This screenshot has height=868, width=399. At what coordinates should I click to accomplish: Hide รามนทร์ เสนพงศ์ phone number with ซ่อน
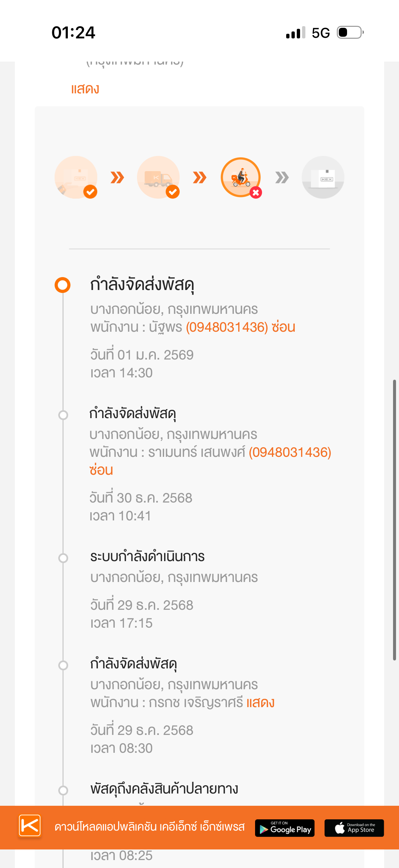tap(101, 470)
